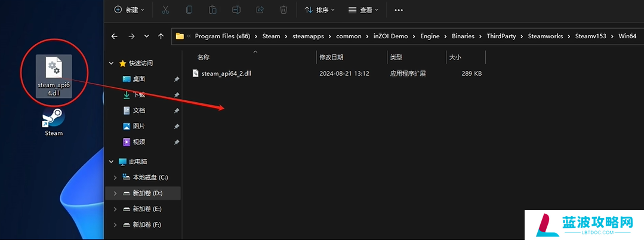Select 本地磁盘 (C:) drive
Image resolution: width=644 pixels, height=240 pixels.
coord(150,177)
